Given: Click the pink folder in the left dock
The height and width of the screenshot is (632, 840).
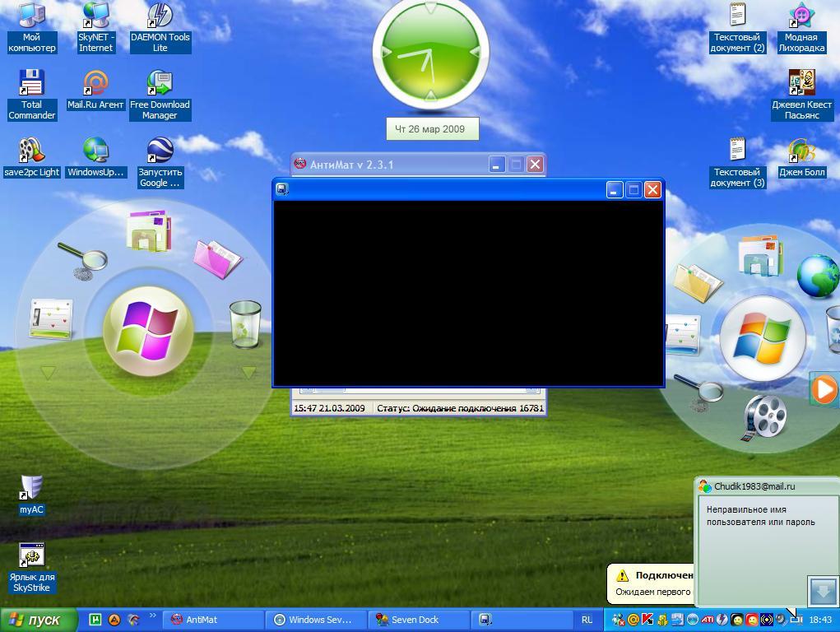Looking at the screenshot, I should point(218,258).
